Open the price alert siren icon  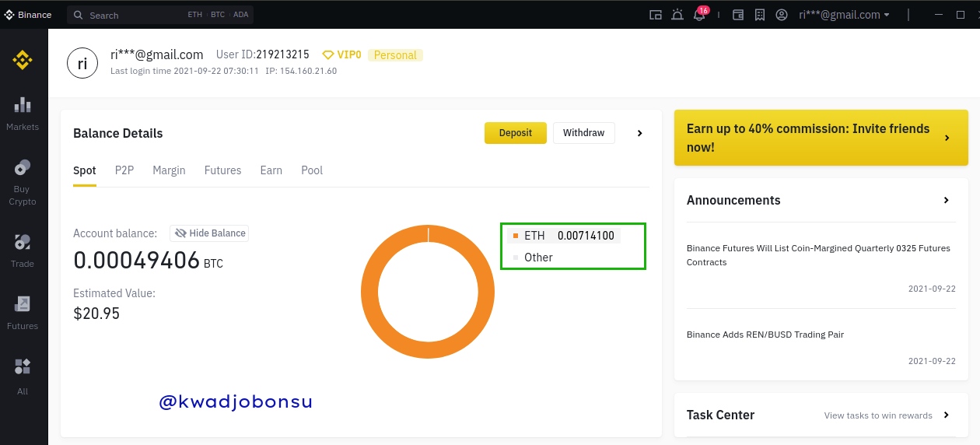coord(677,15)
